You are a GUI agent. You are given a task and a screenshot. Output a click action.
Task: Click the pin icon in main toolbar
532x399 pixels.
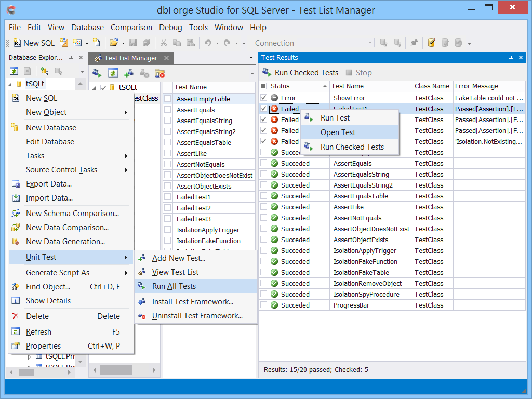(x=414, y=43)
